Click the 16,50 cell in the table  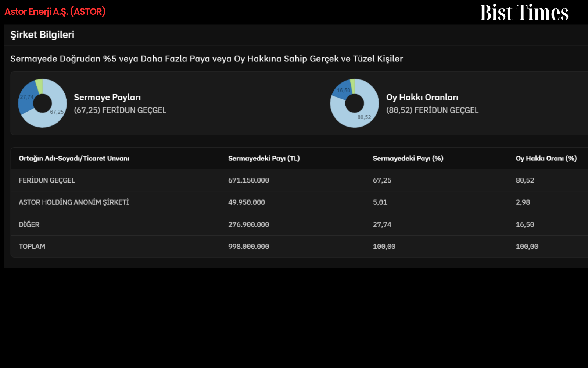click(525, 224)
